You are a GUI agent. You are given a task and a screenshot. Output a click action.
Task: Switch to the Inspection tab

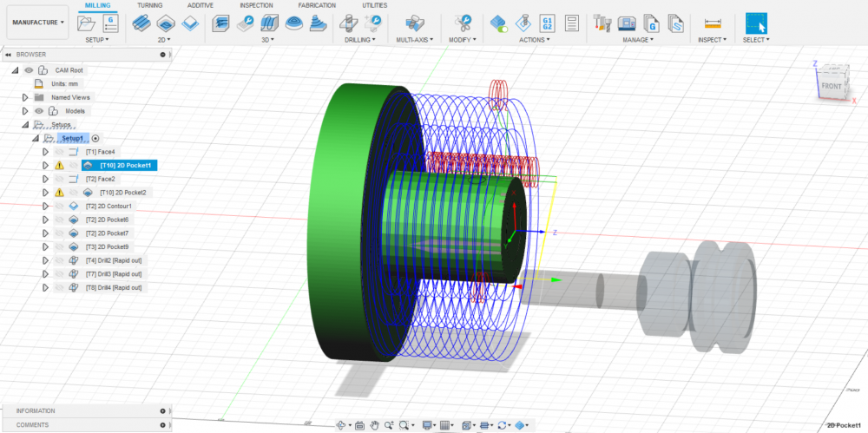coord(256,5)
